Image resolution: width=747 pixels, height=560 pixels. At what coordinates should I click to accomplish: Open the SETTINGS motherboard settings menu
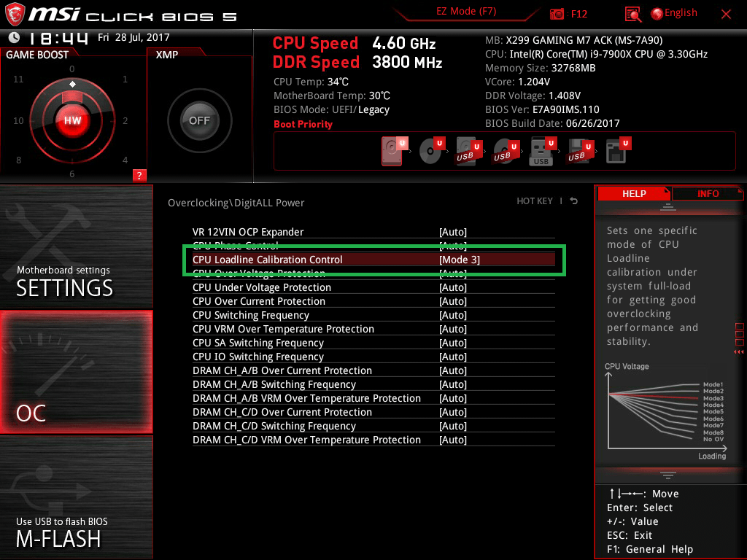pos(76,246)
